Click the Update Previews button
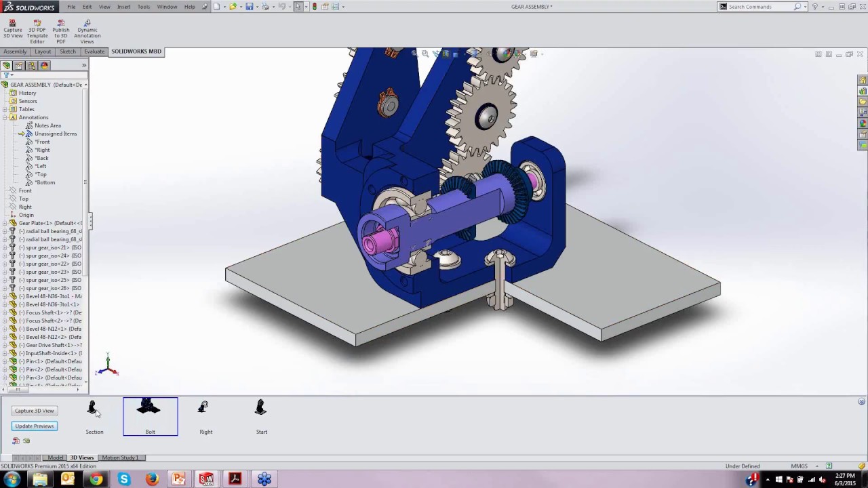Viewport: 868px width, 488px height. (x=35, y=426)
